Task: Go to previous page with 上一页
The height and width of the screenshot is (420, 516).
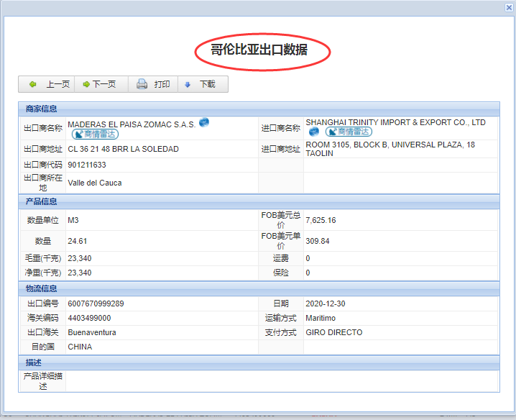Action: [x=49, y=84]
